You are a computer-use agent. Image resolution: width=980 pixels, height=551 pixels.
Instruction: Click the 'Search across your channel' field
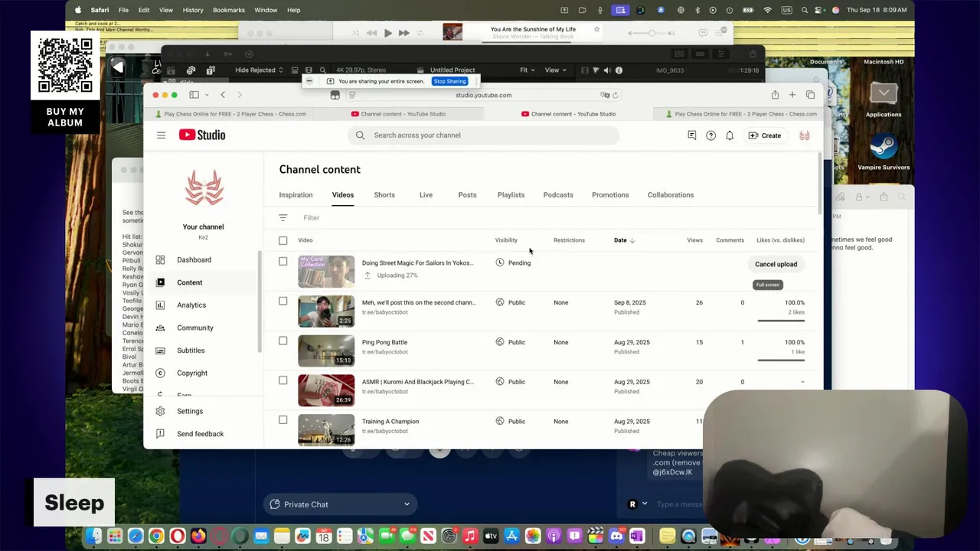point(482,135)
